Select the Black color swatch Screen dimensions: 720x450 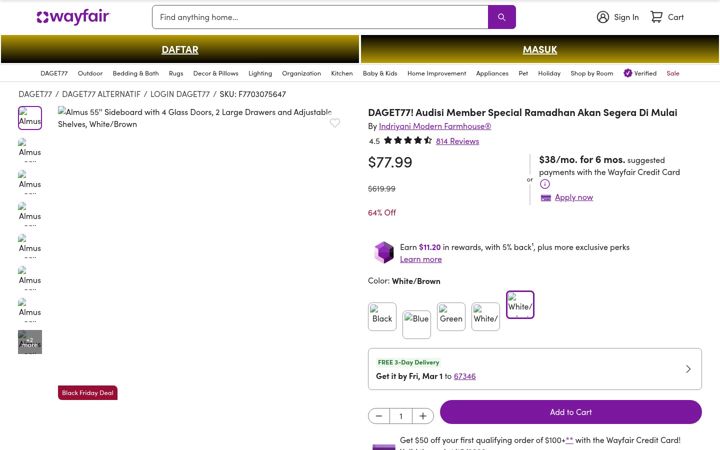tap(382, 316)
